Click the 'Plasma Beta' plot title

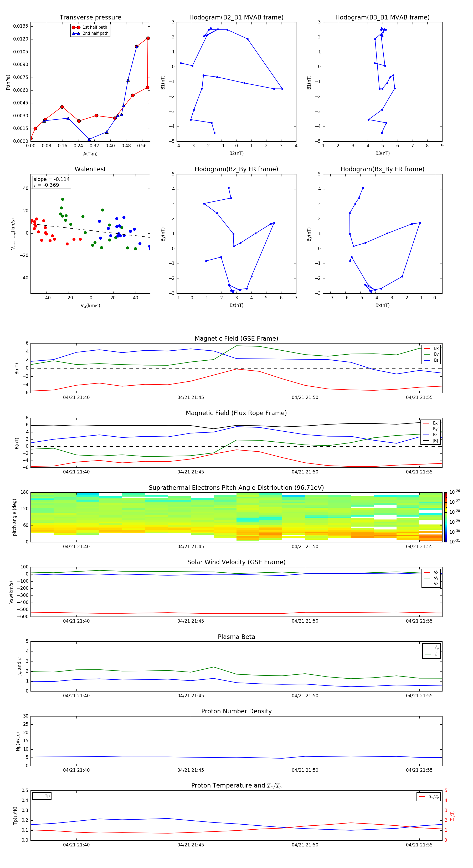(x=236, y=637)
